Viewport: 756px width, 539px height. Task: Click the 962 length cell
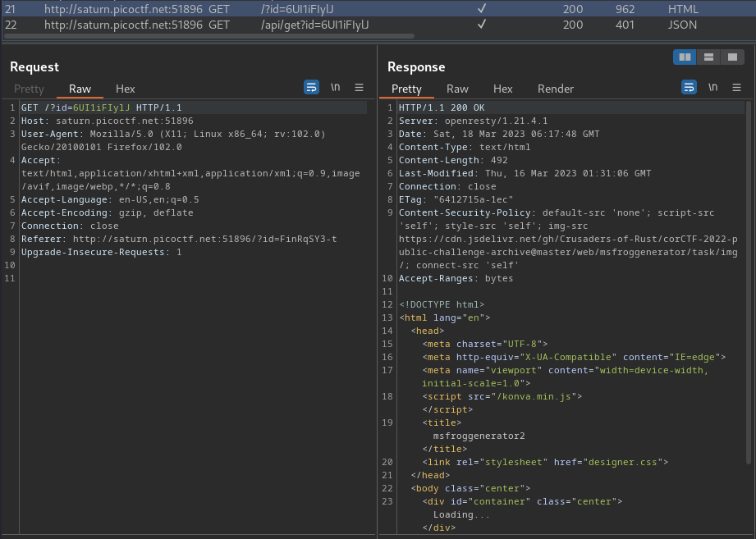625,9
